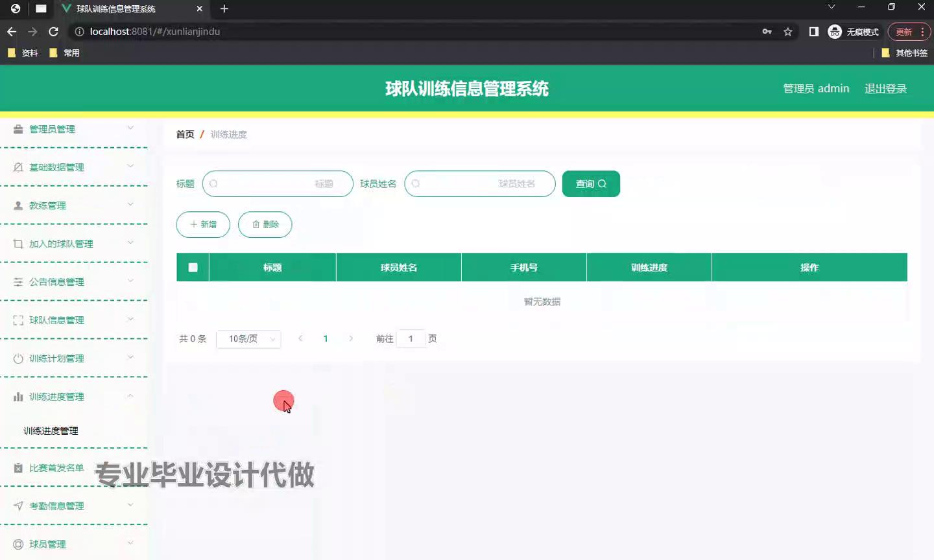Click the briefcase icon beside 管理员管理
The width and height of the screenshot is (934, 560).
pos(18,129)
